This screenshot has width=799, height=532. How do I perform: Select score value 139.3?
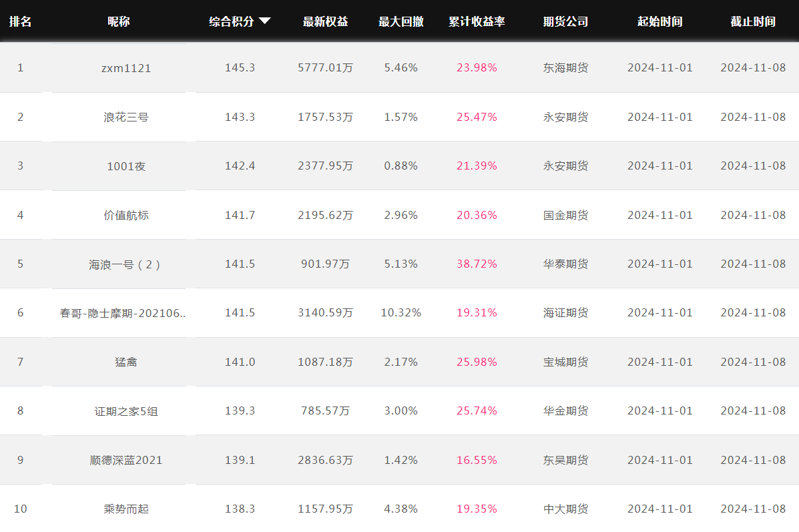[240, 411]
